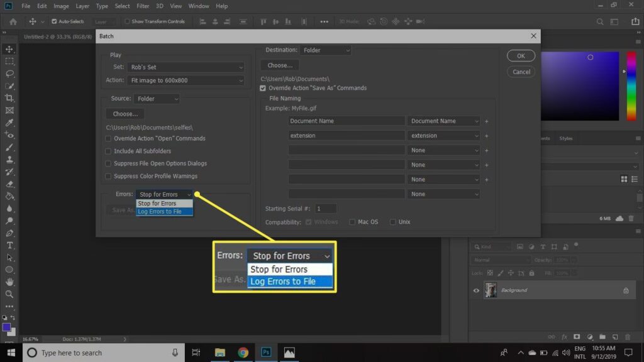Click inside the Starting Serial # field
The width and height of the screenshot is (644, 362).
coord(325,208)
